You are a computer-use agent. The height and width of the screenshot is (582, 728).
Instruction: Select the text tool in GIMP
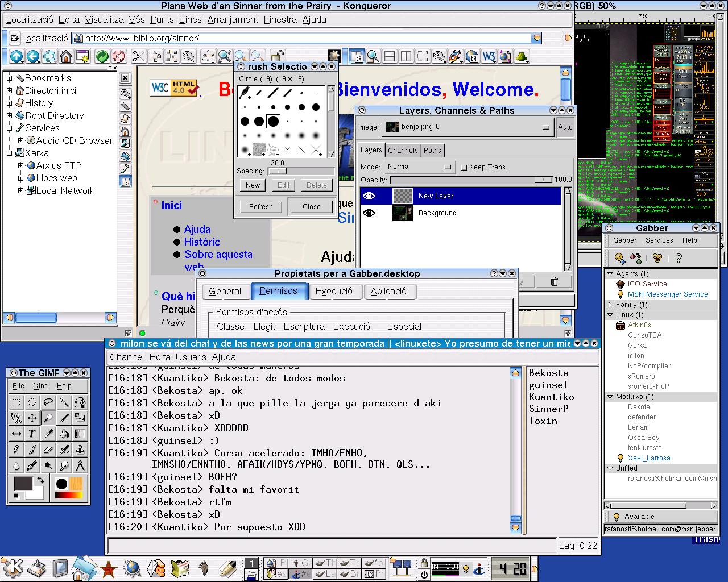[32, 434]
